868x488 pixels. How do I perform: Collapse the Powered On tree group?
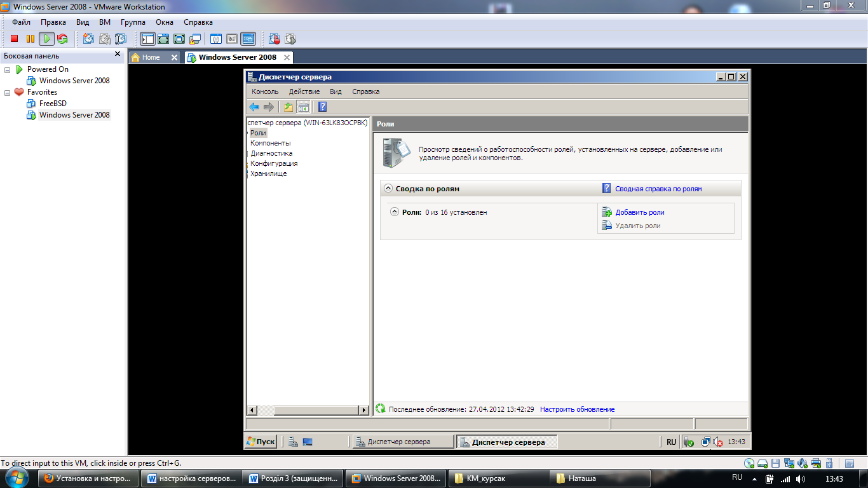click(x=8, y=69)
